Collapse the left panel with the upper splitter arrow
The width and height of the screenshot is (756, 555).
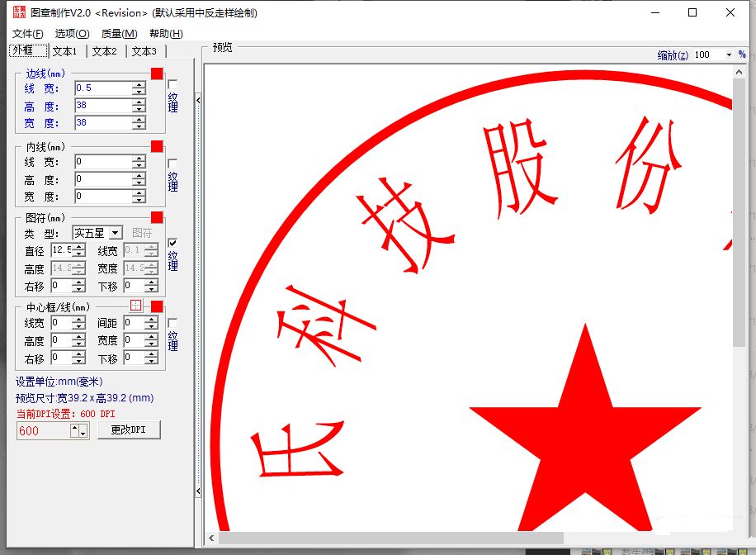click(x=198, y=100)
